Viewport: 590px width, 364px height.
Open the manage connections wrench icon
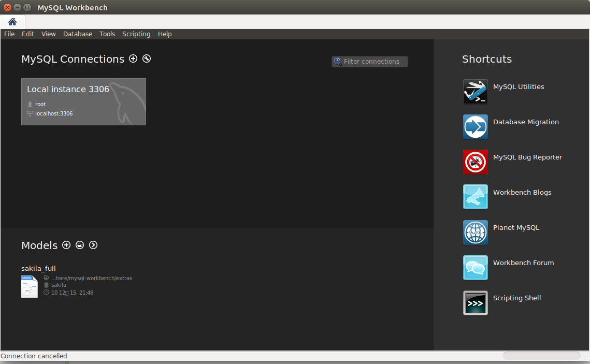click(x=147, y=59)
